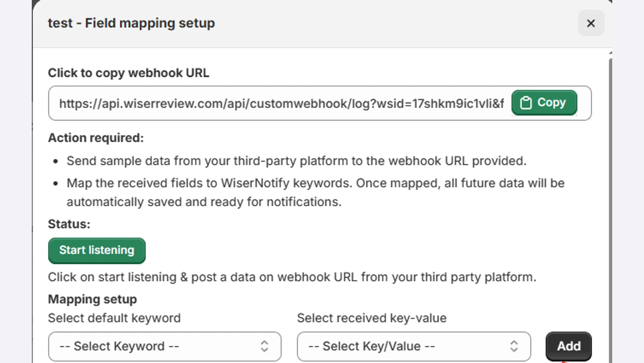The image size is (644, 363).
Task: Click the 'test - Field mapping setup' title
Action: pos(131,23)
